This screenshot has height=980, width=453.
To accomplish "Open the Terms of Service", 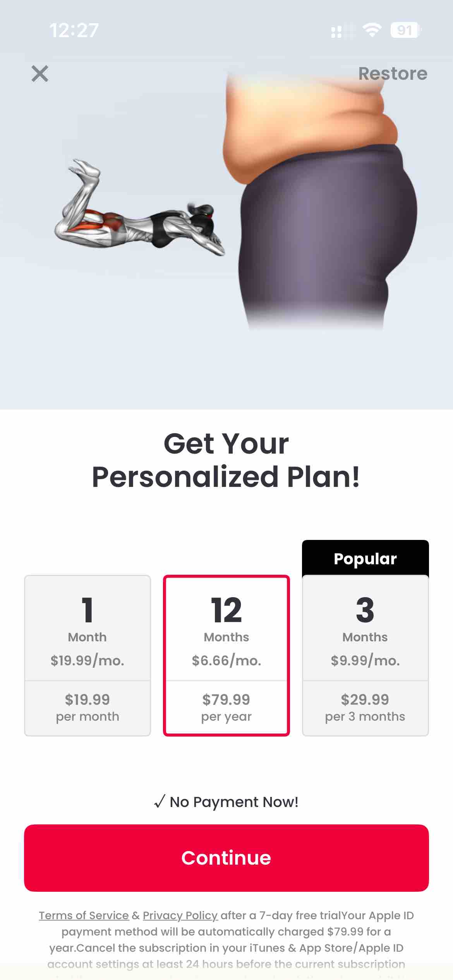I will (x=84, y=915).
